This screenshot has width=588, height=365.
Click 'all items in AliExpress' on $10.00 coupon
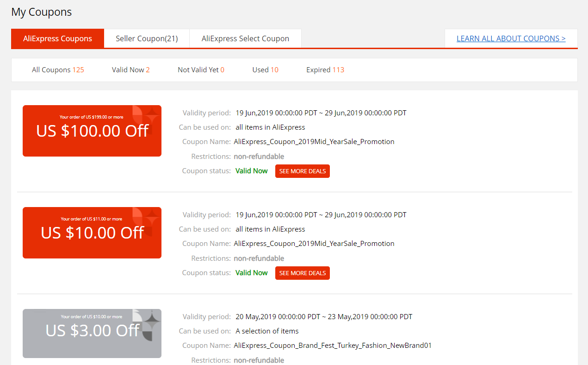(270, 229)
